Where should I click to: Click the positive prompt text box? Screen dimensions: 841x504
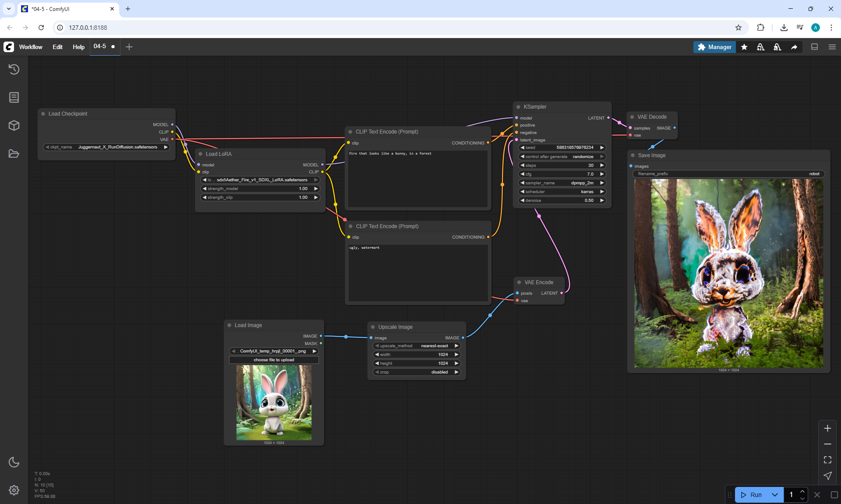(x=417, y=179)
